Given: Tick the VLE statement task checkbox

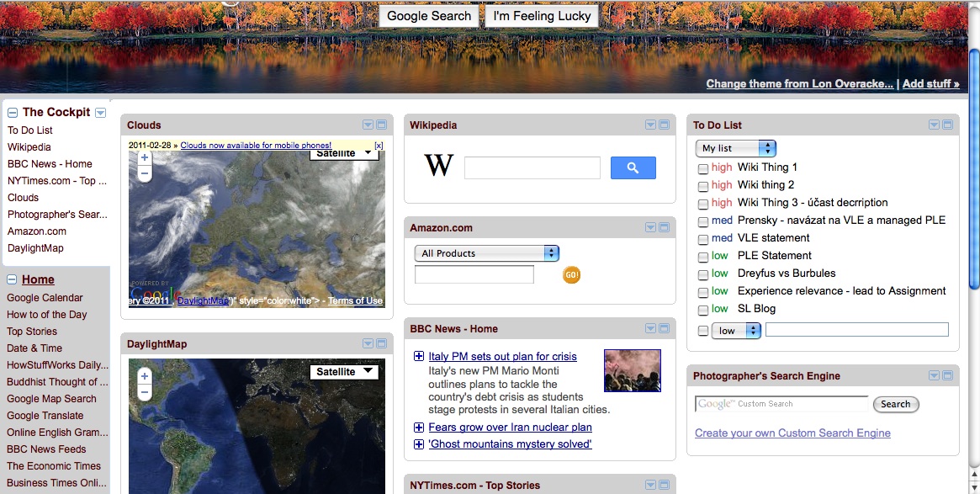Looking at the screenshot, I should (x=703, y=238).
